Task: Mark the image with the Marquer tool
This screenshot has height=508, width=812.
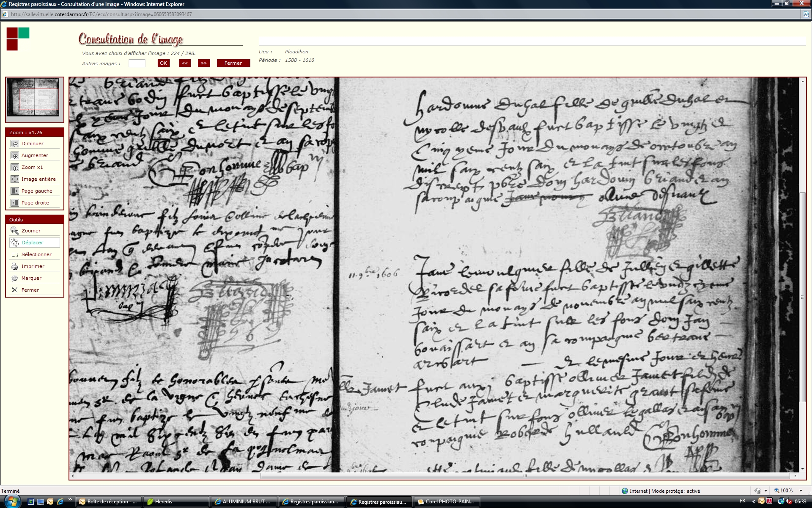Action: 15,279
